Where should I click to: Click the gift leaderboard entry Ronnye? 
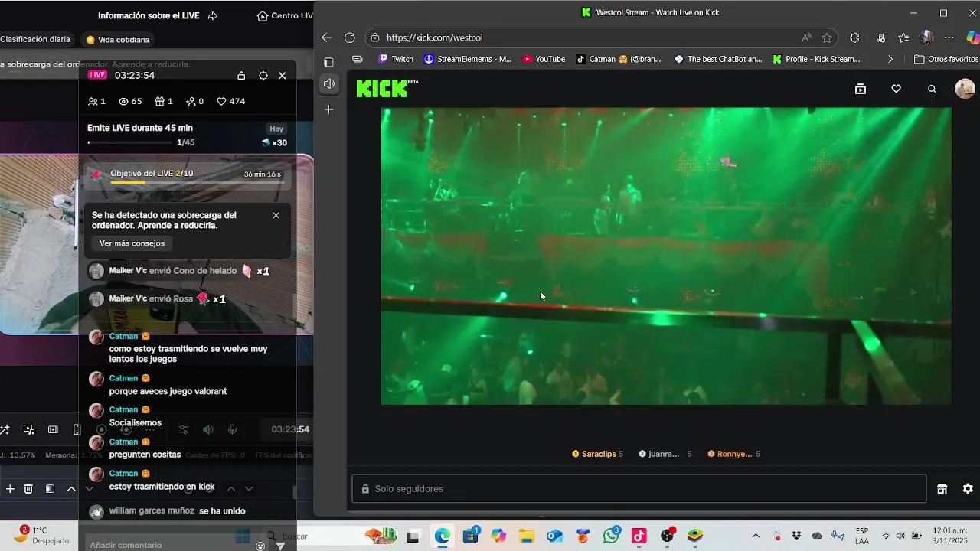click(x=733, y=454)
